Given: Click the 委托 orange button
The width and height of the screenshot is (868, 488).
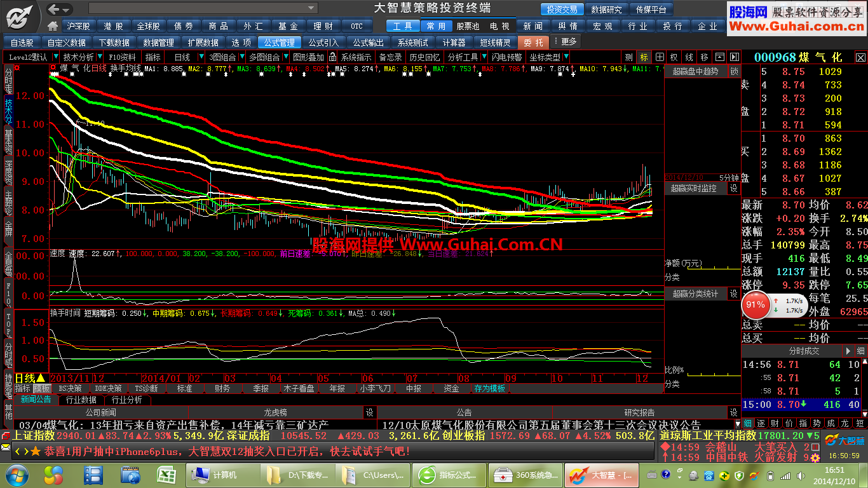Looking at the screenshot, I should coord(533,42).
